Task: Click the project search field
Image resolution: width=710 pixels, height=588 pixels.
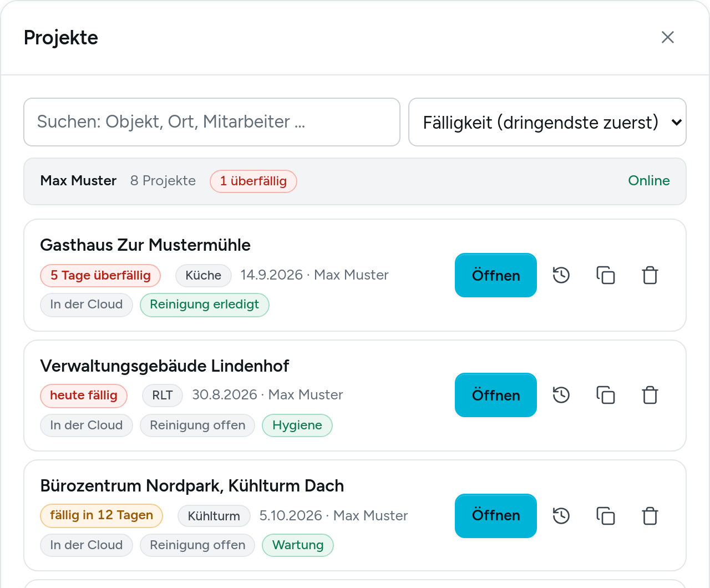Action: point(212,122)
